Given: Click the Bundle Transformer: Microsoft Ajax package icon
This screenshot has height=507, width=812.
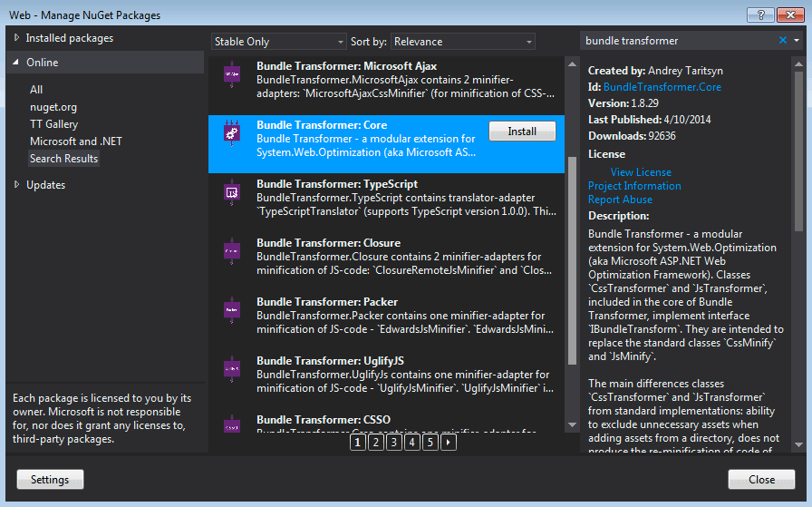Looking at the screenshot, I should coord(231,74).
